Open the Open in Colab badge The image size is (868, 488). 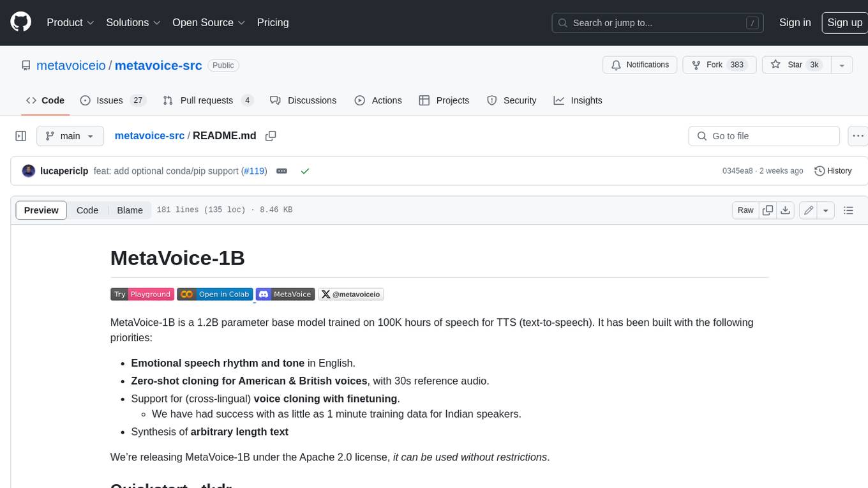(215, 294)
